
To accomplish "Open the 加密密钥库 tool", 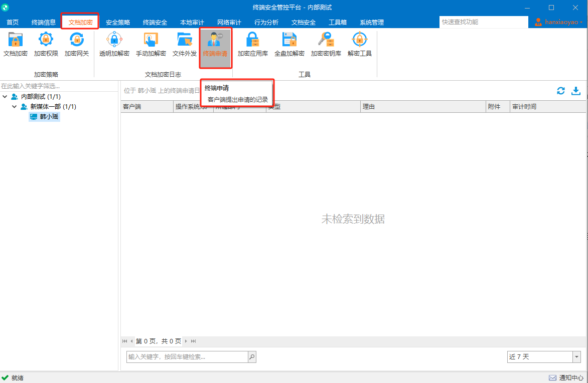I will (326, 45).
